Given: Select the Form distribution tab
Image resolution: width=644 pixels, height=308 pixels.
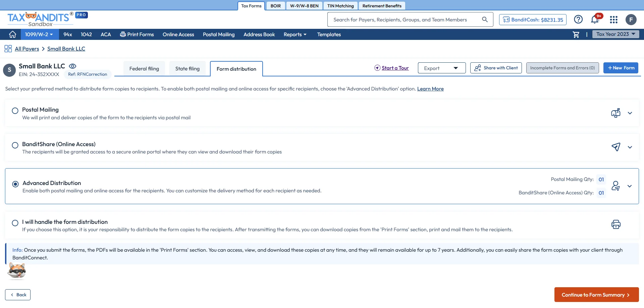Looking at the screenshot, I should pyautogui.click(x=236, y=69).
